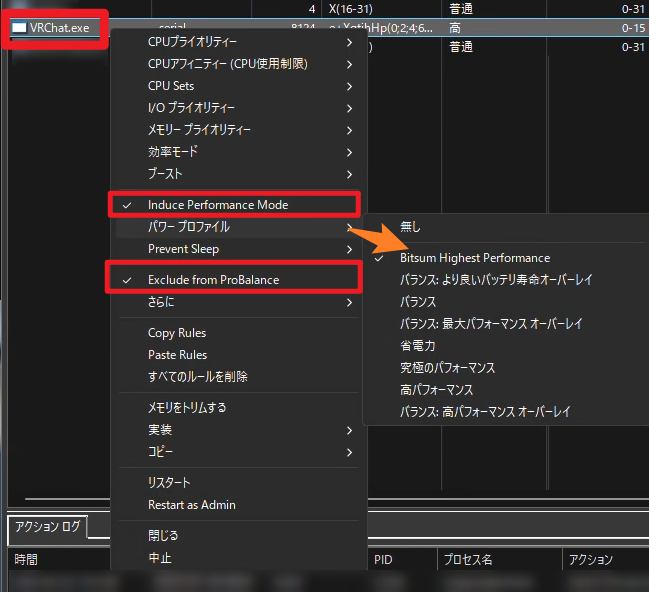This screenshot has width=649, height=592.
Task: Select すべてのルールを削除 menu entry
Action: (x=239, y=377)
